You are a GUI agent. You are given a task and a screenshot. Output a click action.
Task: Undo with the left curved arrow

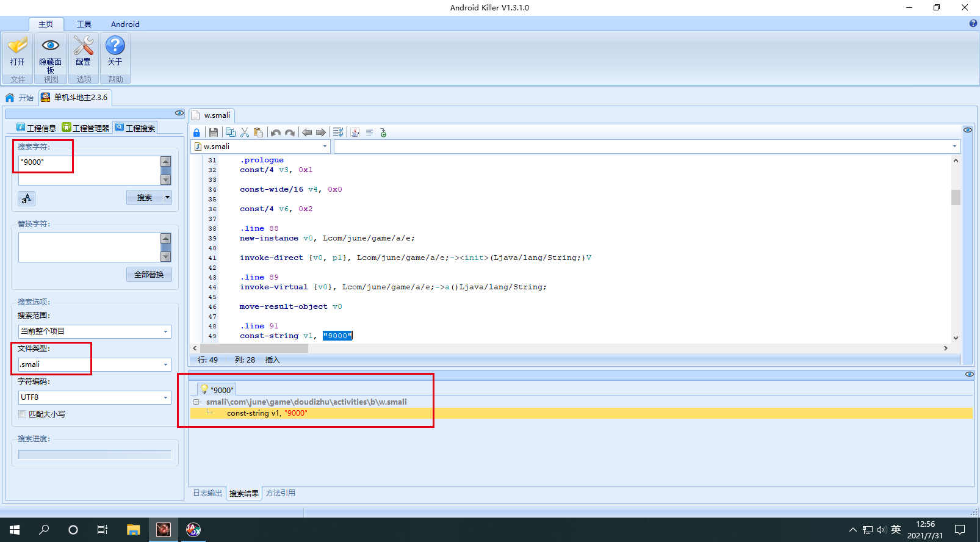point(276,132)
